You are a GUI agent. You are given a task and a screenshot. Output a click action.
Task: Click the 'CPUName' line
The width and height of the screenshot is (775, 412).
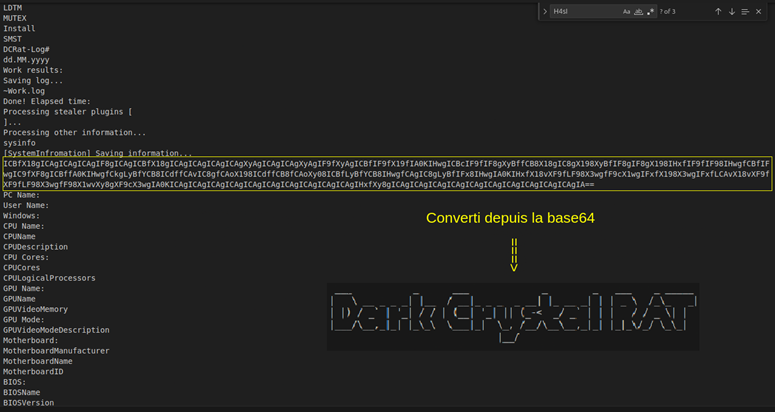click(19, 236)
